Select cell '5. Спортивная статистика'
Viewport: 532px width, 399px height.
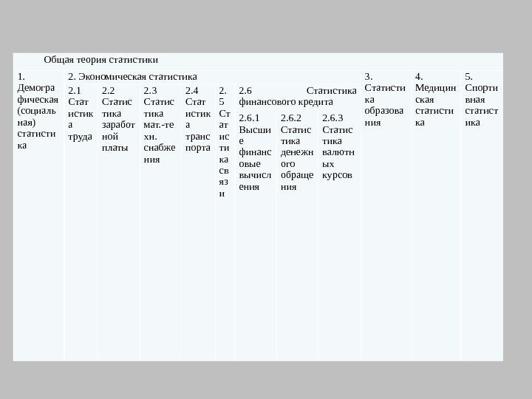tap(482, 216)
